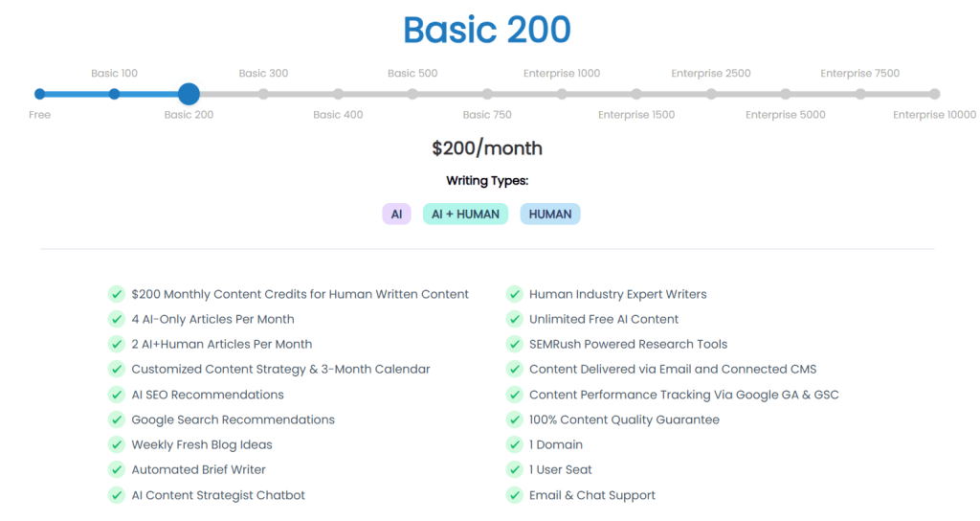Image resolution: width=980 pixels, height=521 pixels.
Task: Click the check icon for AI Content Strategist Chatbot
Action: click(x=116, y=495)
